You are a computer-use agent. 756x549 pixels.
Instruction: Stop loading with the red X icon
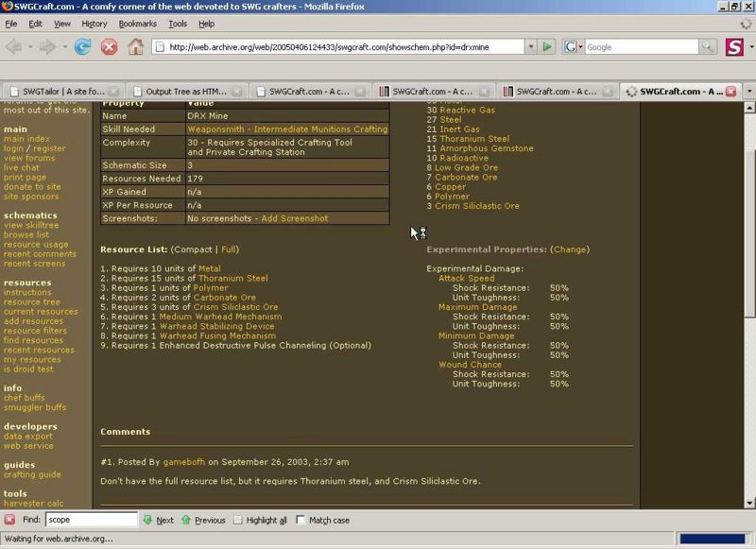tap(109, 46)
